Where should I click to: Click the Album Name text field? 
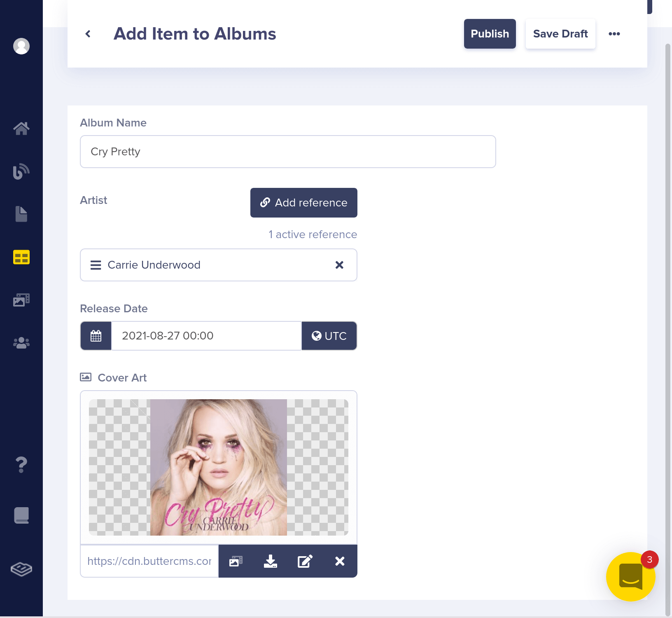[x=288, y=152]
